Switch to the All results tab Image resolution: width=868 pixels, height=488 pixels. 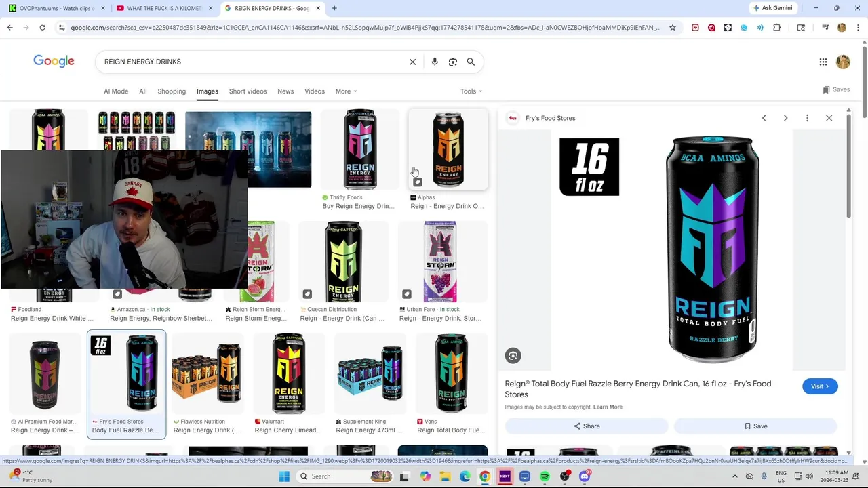click(143, 91)
